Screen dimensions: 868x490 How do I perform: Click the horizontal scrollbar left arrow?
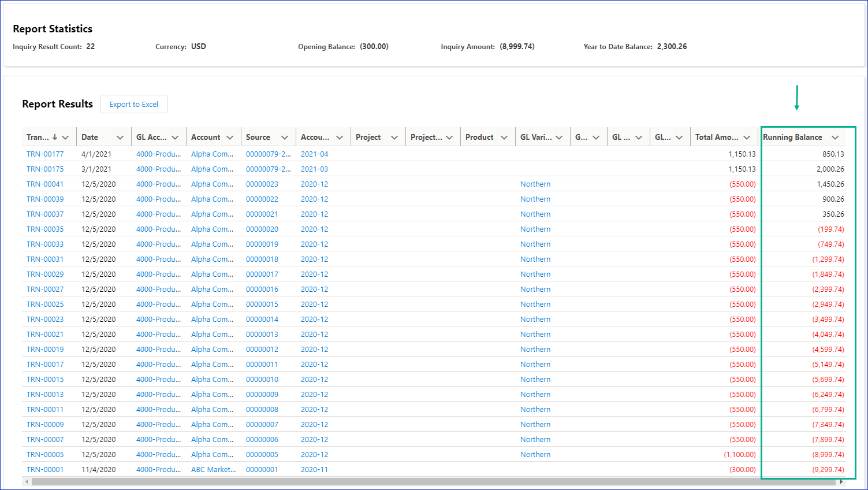[x=27, y=481]
